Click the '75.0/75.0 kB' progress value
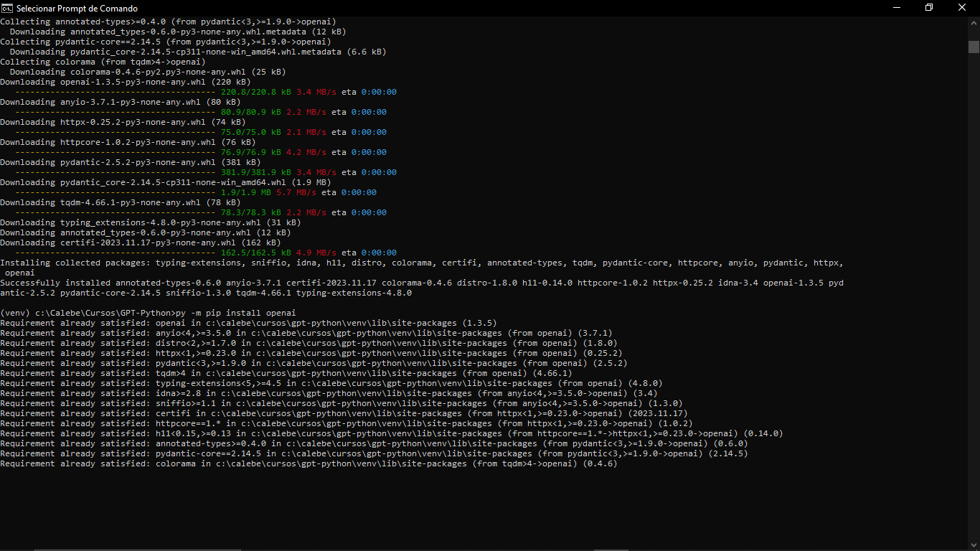Viewport: 980px width, 551px height. [x=251, y=132]
